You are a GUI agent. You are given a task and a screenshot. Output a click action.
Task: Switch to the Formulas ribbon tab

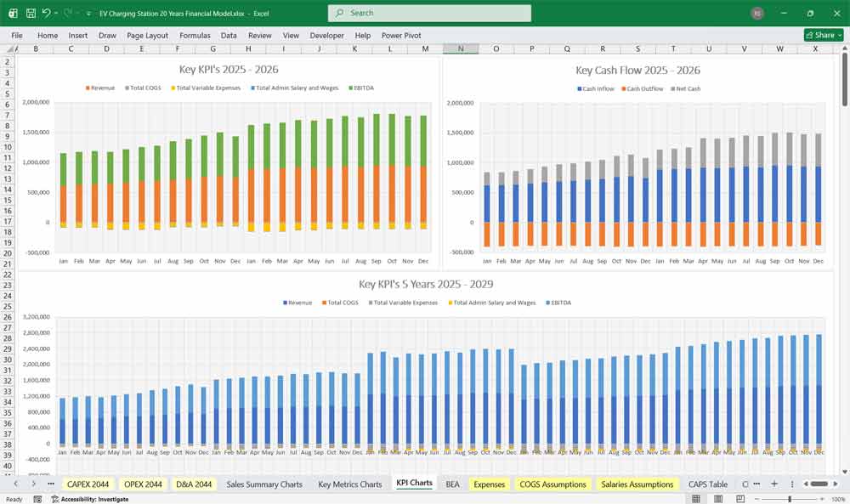coord(195,36)
